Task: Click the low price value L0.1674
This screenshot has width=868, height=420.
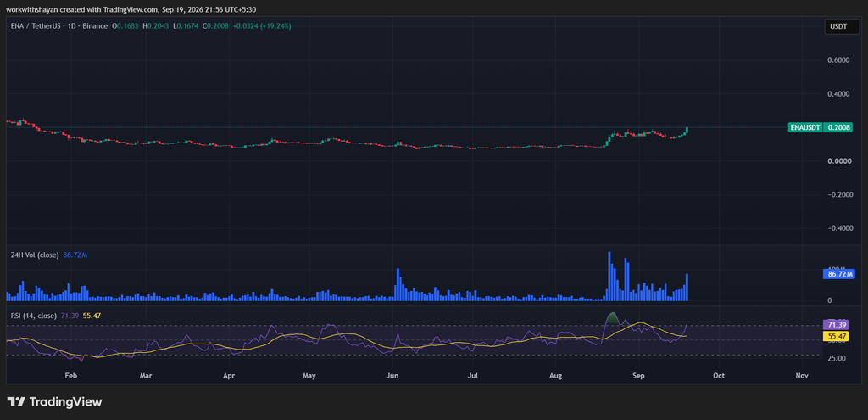Action: [186, 26]
